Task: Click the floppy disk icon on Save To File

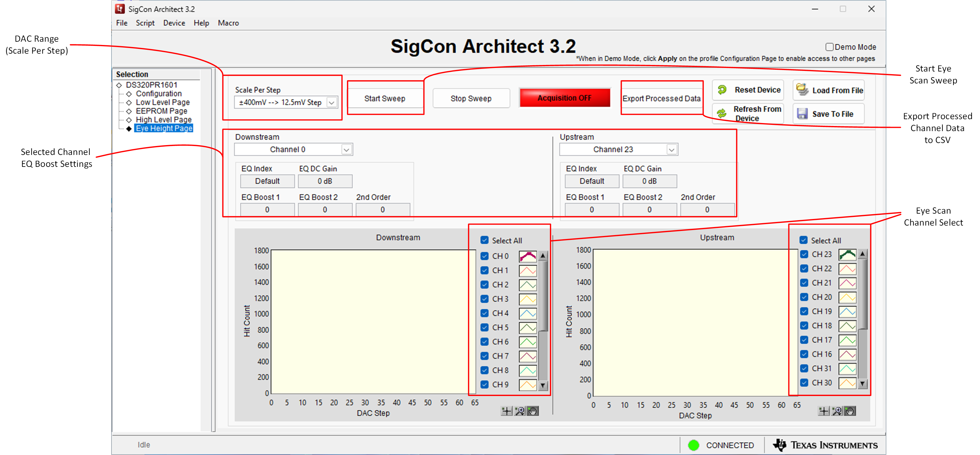Action: pos(802,113)
